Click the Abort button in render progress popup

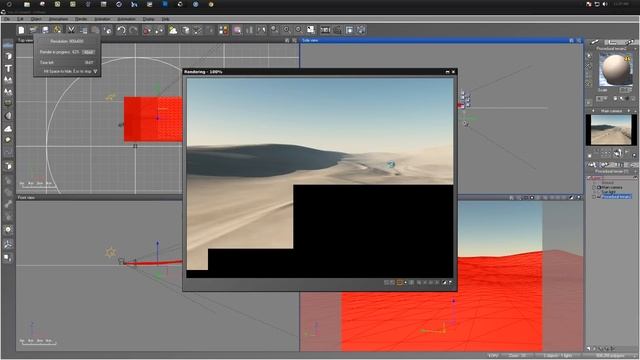(89, 52)
